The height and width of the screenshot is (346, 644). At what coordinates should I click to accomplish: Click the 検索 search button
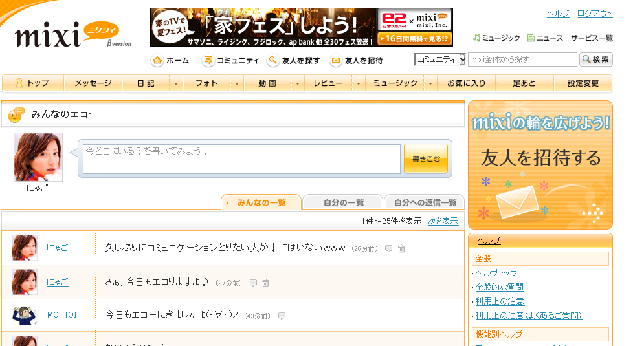[596, 59]
